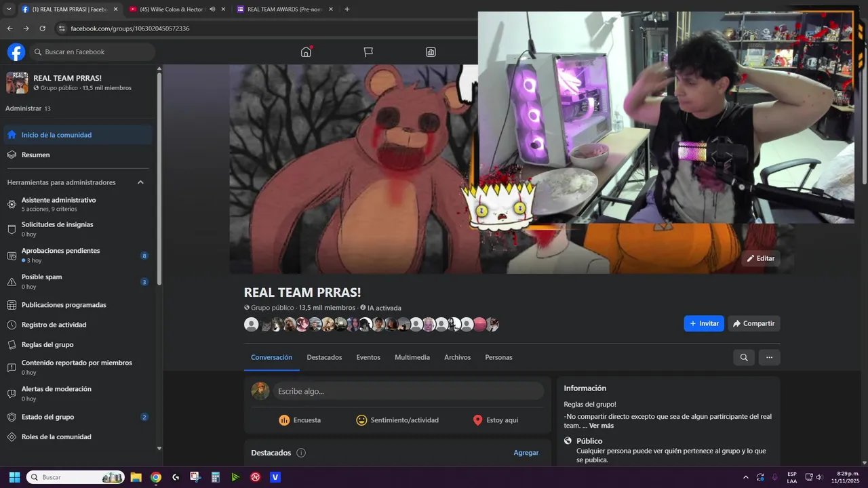Click the search magnifier icon in group tabs bar
This screenshot has height=488, width=868.
tap(744, 357)
